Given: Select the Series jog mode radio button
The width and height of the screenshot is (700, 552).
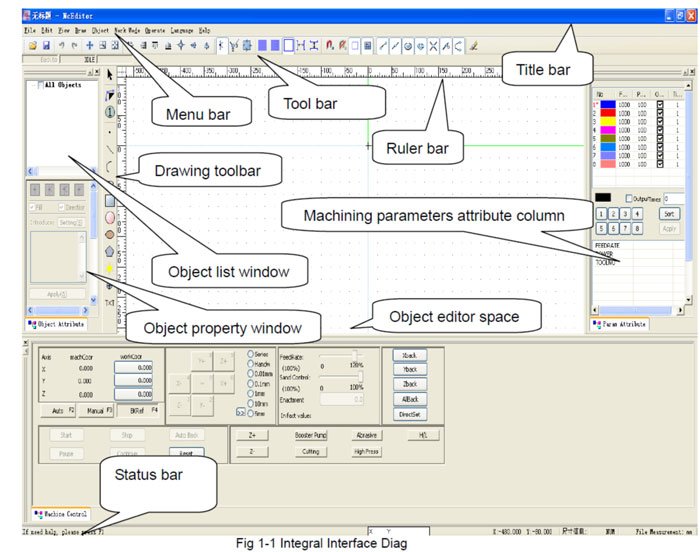Looking at the screenshot, I should tap(250, 354).
